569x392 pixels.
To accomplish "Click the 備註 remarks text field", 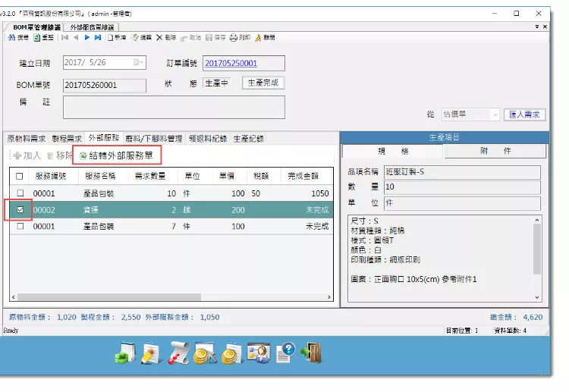I will tap(173, 107).
